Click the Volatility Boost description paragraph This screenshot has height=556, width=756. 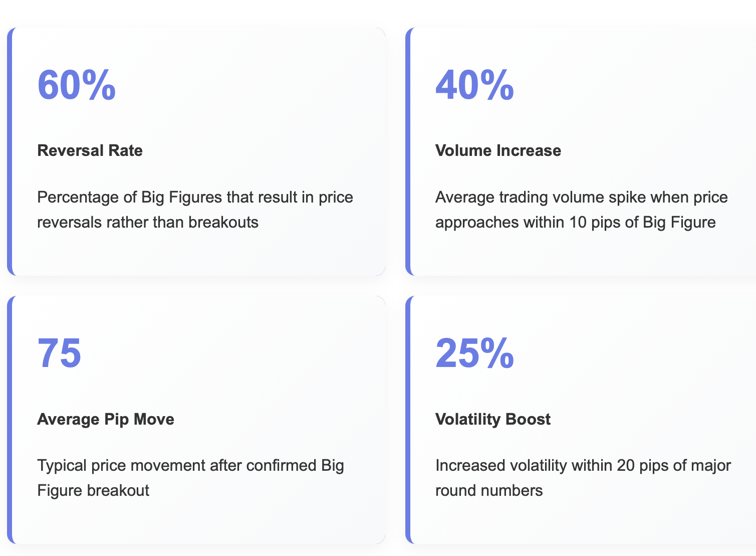tap(583, 478)
